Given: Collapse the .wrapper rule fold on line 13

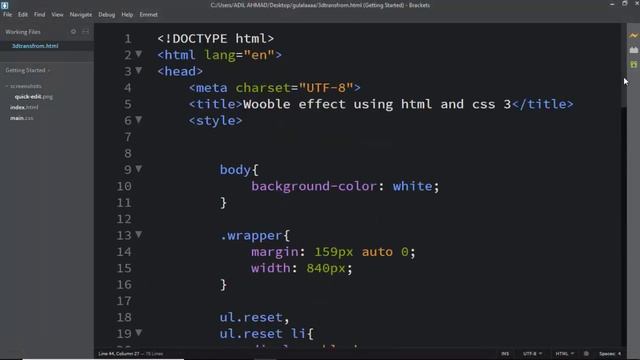Looking at the screenshot, I should coord(139,234).
